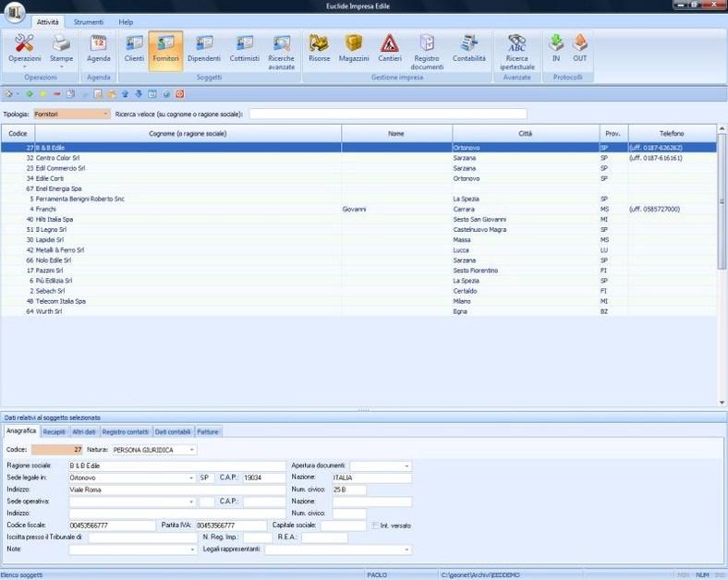
Task: Open the Dipendenti list
Action: (x=204, y=48)
